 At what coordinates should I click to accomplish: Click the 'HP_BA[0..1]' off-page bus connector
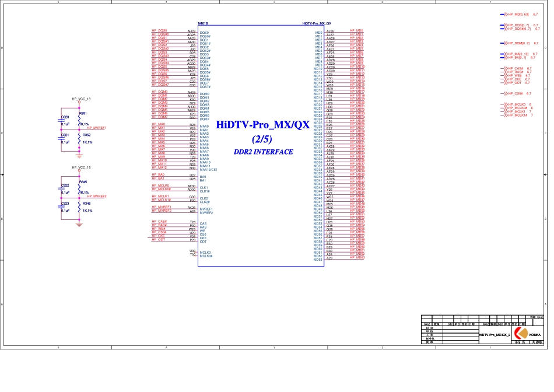[x=517, y=58]
